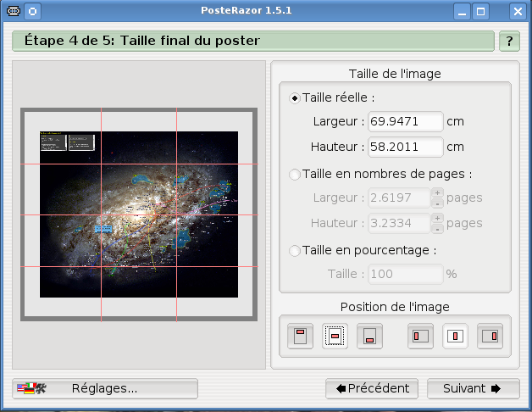Open the help question mark button
532x412 pixels.
point(509,41)
